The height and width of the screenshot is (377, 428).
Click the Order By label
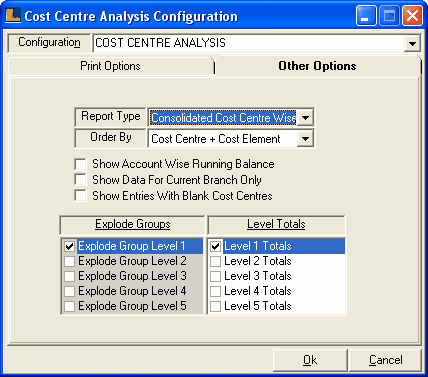coord(110,138)
